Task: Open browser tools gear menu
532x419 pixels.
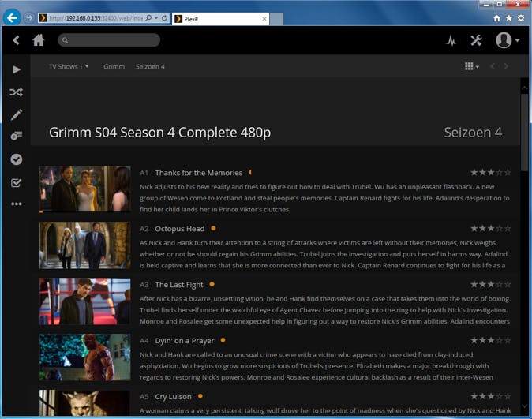Action: pos(521,18)
